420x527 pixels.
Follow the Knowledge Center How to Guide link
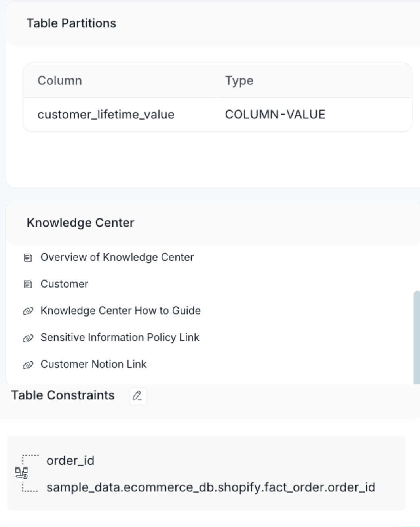[120, 311]
